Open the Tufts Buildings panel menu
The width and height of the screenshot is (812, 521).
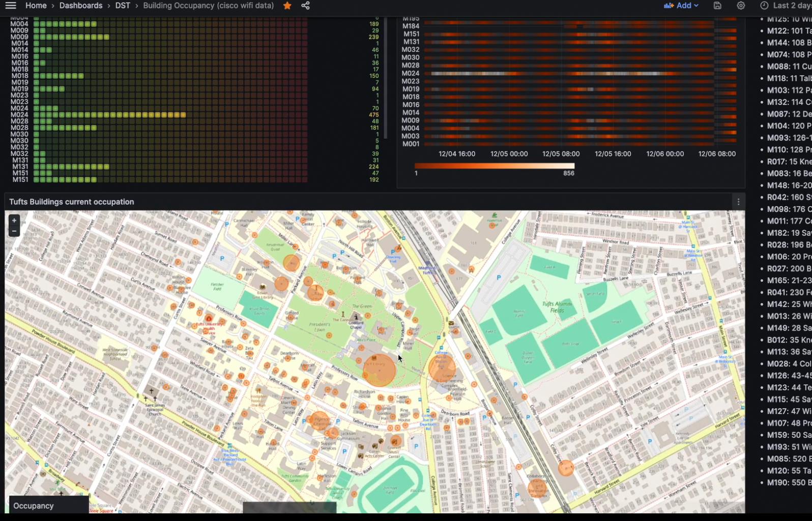pyautogui.click(x=738, y=202)
